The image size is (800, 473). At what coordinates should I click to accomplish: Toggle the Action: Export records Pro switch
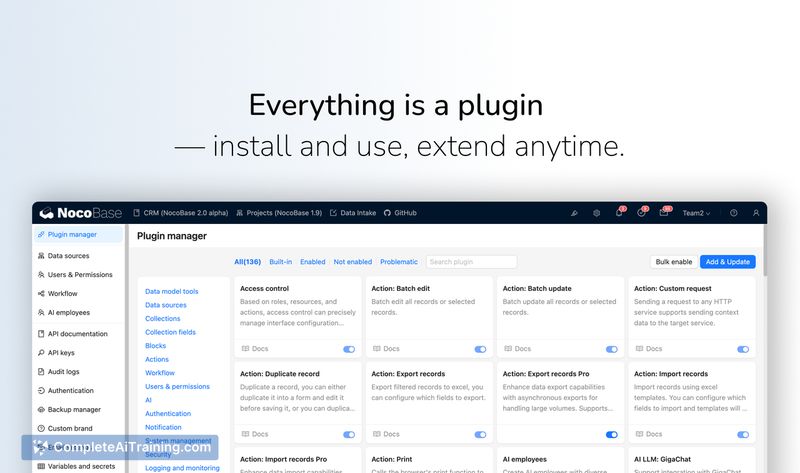[612, 434]
